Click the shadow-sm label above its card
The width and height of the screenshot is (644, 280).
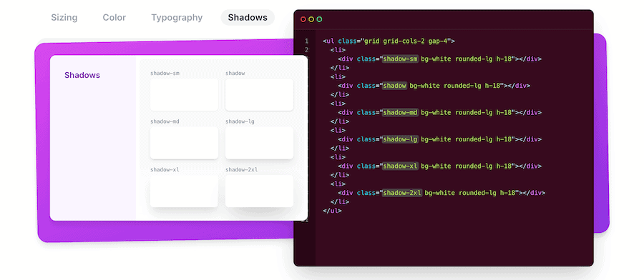point(165,74)
